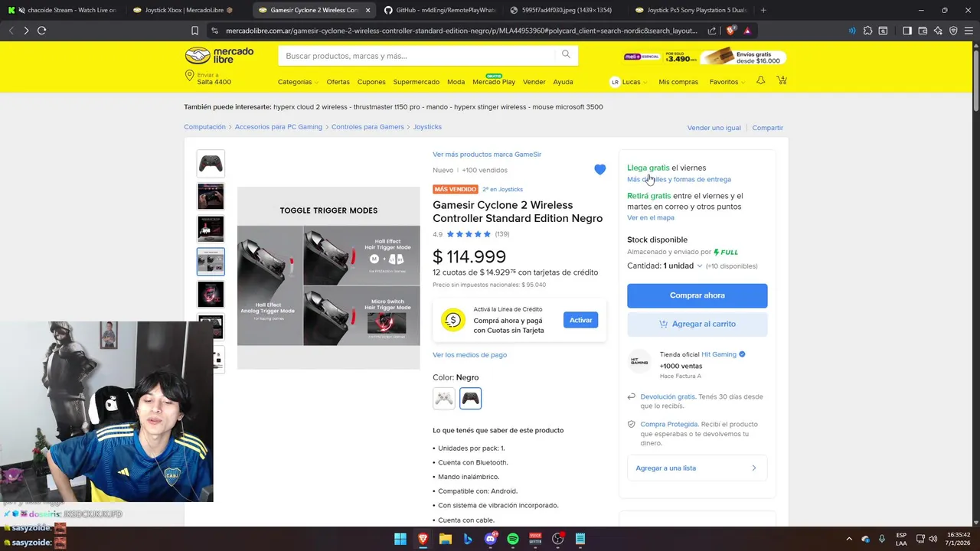This screenshot has height=551, width=980.
Task: Click Activar credit line button
Action: tap(580, 320)
